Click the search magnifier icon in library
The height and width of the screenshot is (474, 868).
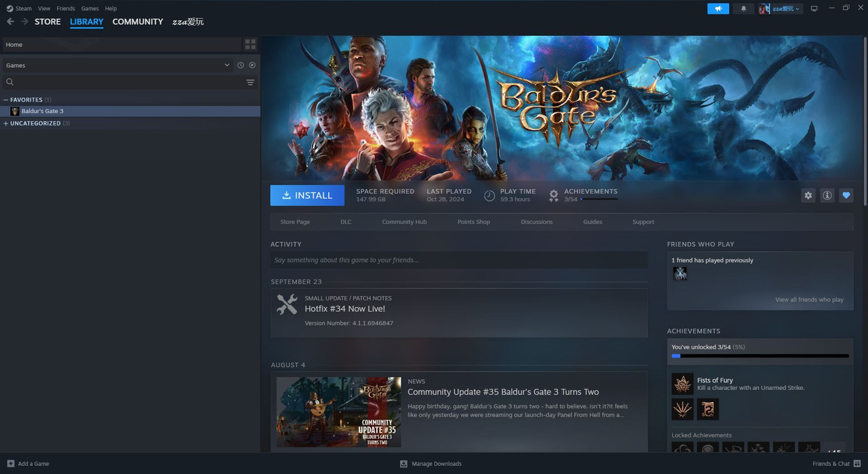click(x=10, y=82)
